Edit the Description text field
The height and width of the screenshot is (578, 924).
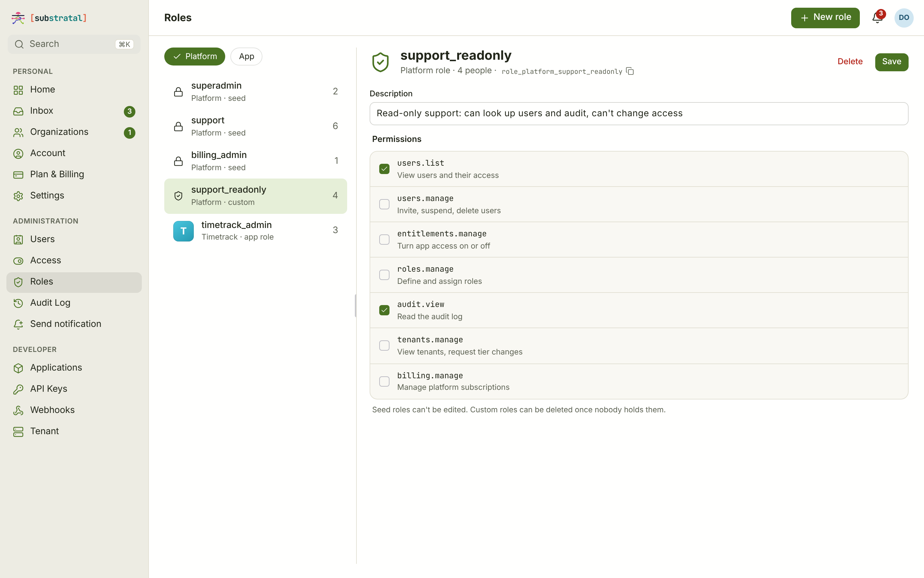[639, 114]
